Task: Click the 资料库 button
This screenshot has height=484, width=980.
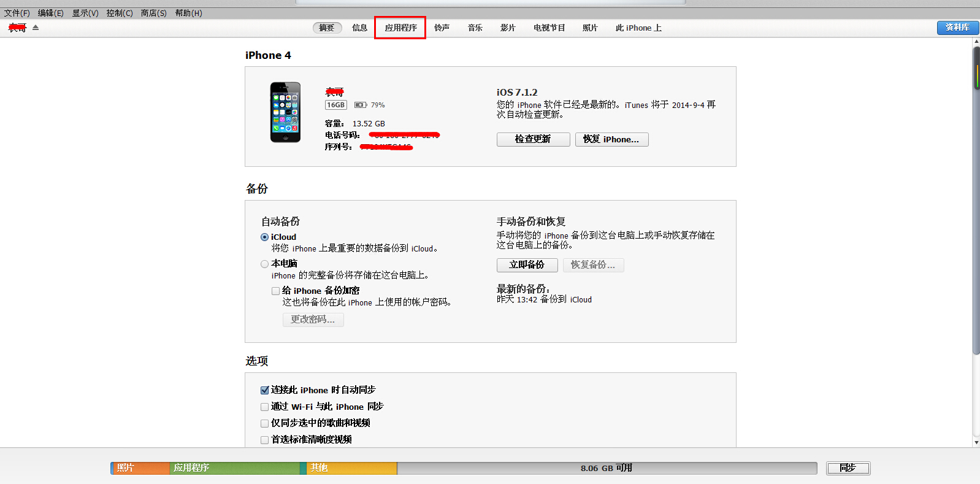Action: pyautogui.click(x=958, y=28)
